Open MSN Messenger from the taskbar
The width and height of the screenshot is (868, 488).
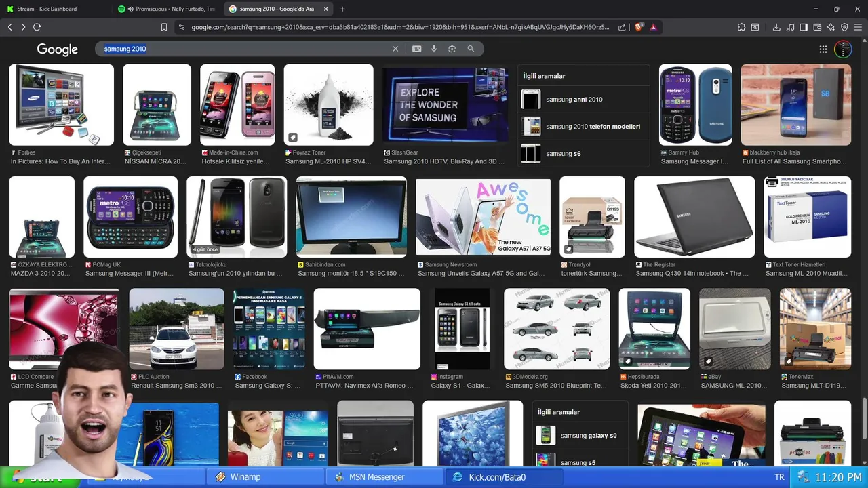tap(383, 477)
